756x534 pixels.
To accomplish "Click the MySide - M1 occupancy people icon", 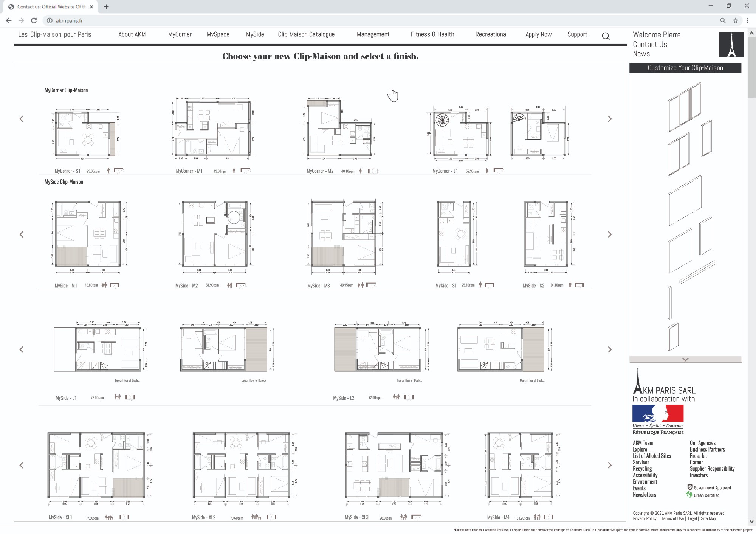I will 104,285.
